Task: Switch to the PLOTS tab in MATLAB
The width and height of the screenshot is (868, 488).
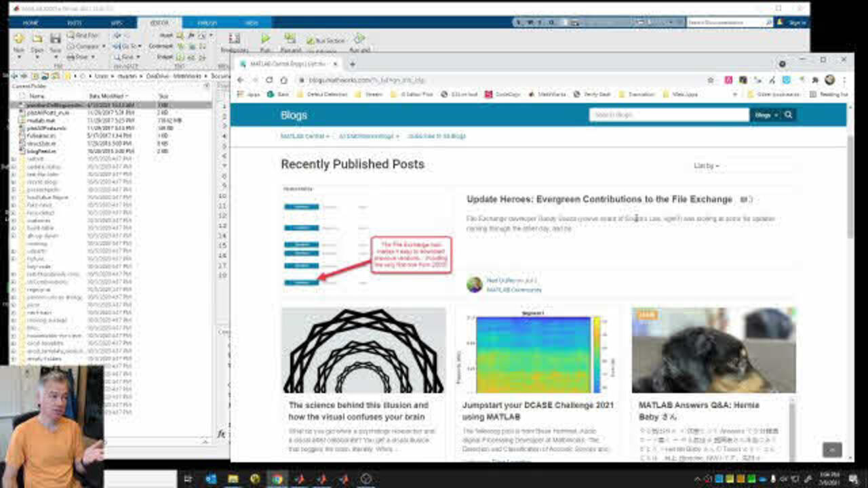Action: [x=75, y=22]
